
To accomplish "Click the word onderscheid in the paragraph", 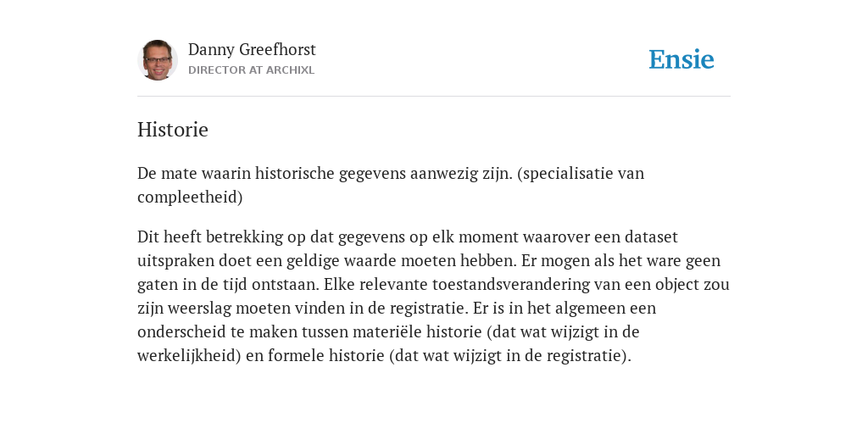I will 178,332.
